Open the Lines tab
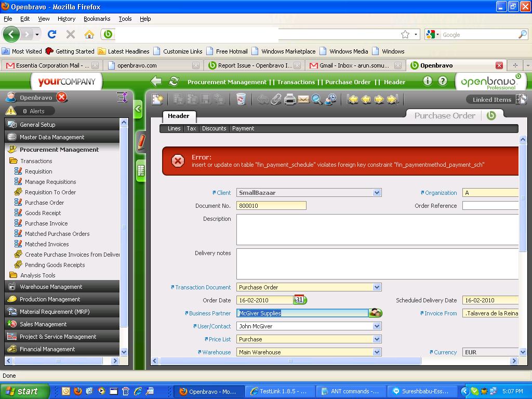The height and width of the screenshot is (399, 532). click(x=174, y=128)
